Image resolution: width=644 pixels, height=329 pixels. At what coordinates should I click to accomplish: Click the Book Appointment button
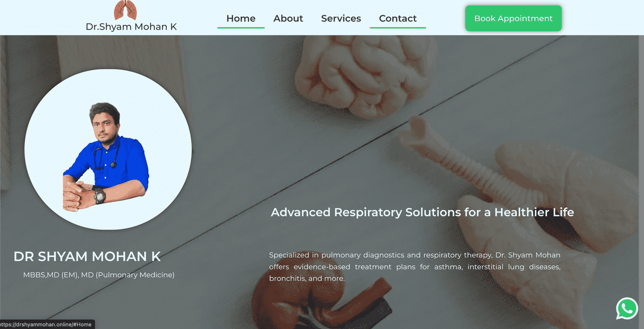(x=513, y=18)
